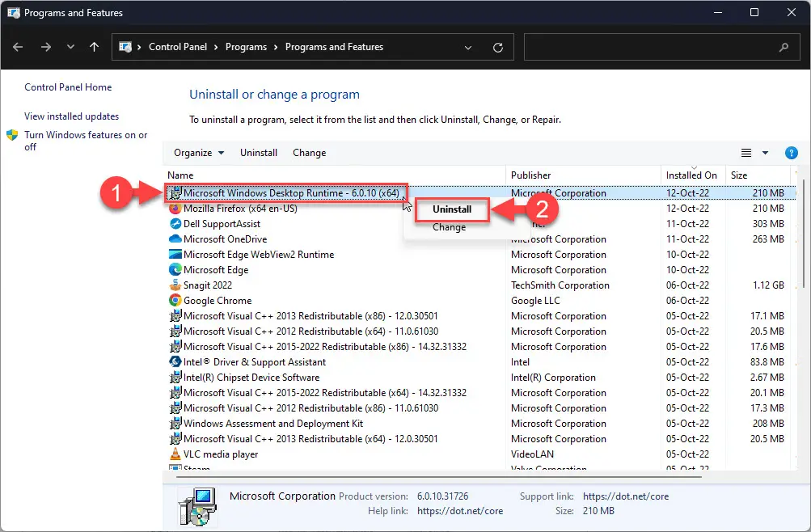
Task: Choose Change from the context menu
Action: pos(449,227)
